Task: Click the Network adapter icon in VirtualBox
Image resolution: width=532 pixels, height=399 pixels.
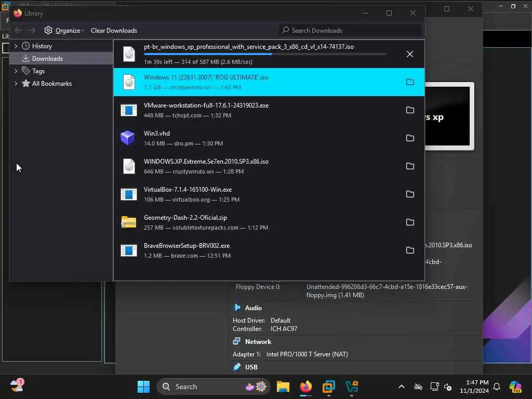Action: pyautogui.click(x=237, y=341)
